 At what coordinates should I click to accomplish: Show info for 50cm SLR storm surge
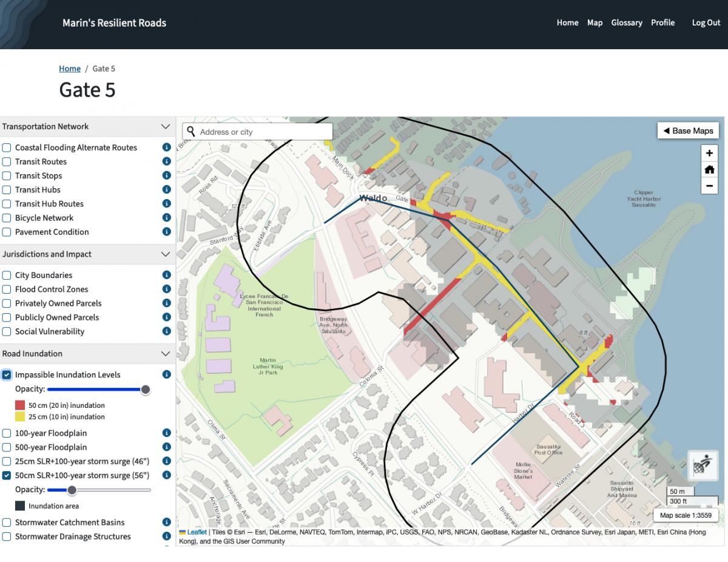click(166, 475)
